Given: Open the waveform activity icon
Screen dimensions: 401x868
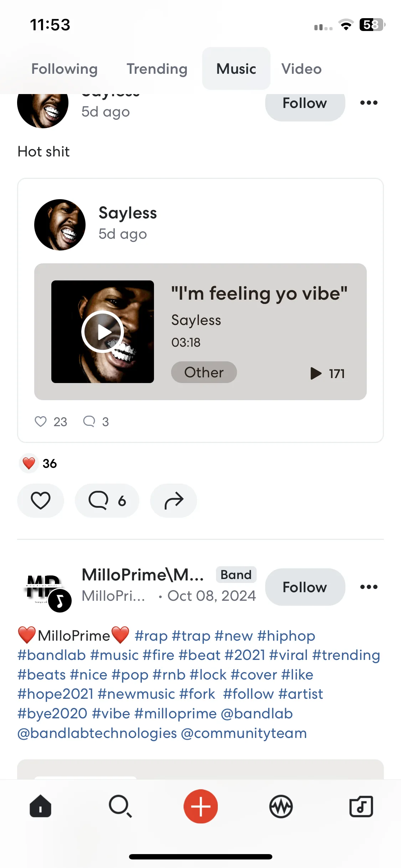Looking at the screenshot, I should [281, 806].
